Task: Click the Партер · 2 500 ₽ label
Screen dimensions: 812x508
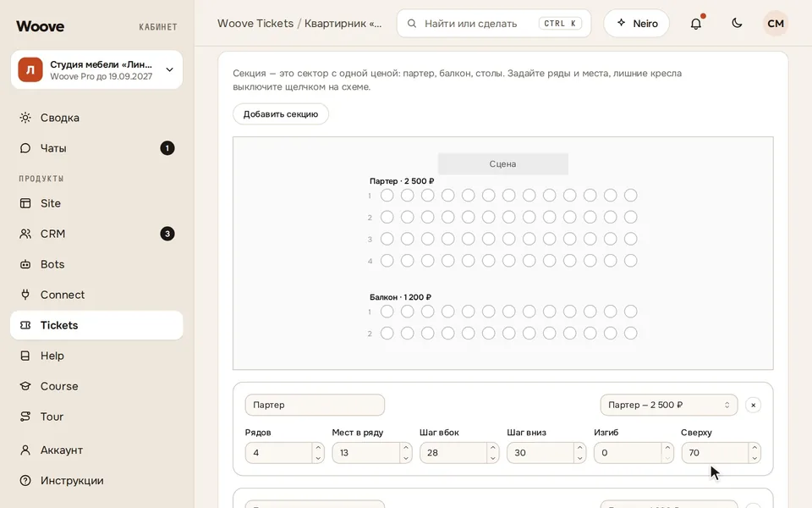Action: click(402, 181)
